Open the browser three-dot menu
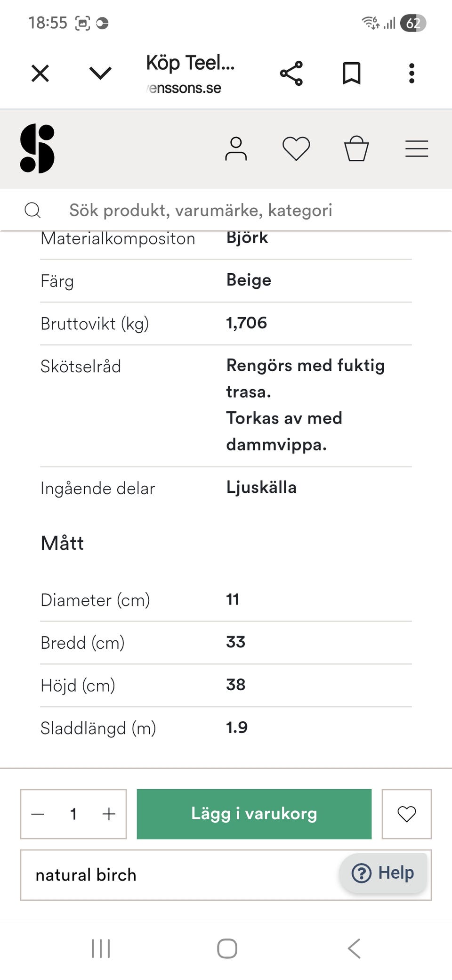452x980 pixels. (412, 73)
